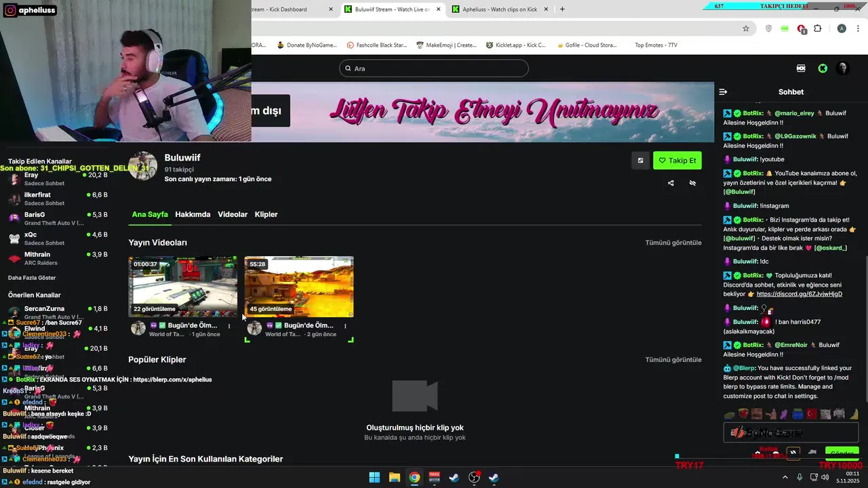Open the user profile avatar in Kick navbar

tap(843, 68)
